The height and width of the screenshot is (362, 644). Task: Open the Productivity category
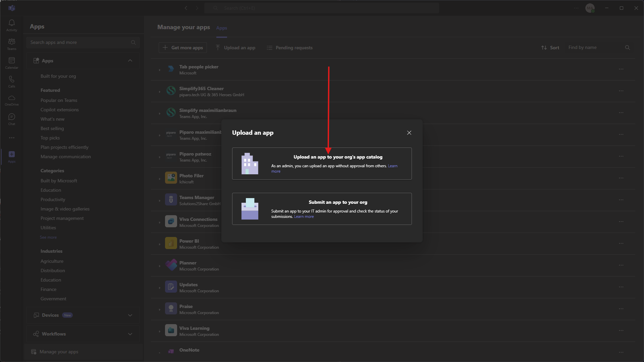[53, 200]
